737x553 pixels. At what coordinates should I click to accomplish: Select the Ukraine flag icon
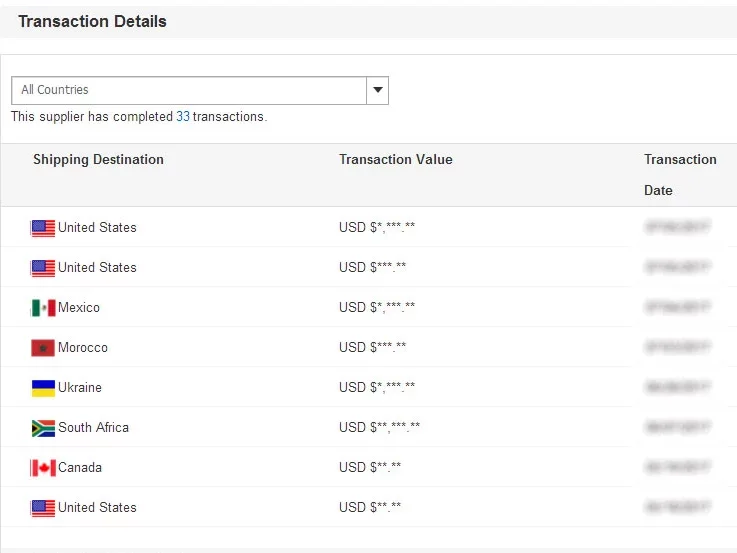43,388
